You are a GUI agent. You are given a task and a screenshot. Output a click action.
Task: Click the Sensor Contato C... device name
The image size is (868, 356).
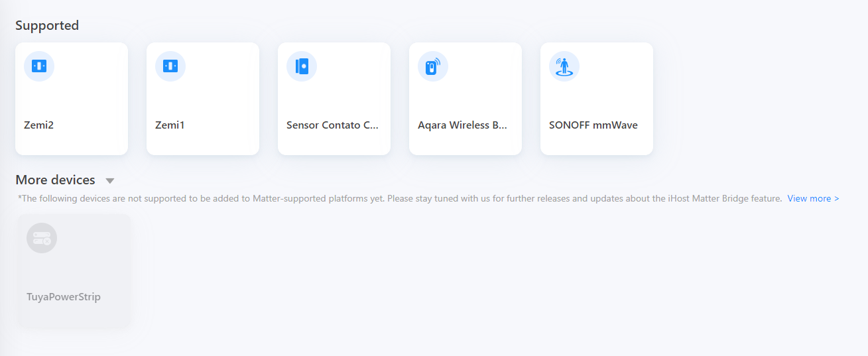[x=332, y=125]
